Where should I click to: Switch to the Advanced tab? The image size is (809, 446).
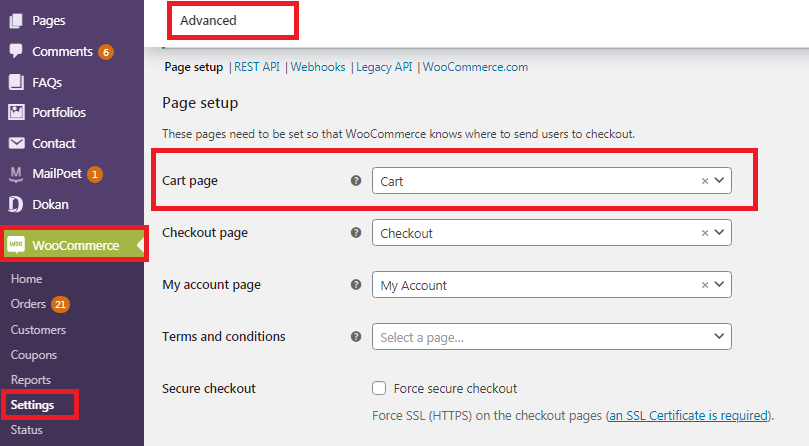tap(208, 21)
